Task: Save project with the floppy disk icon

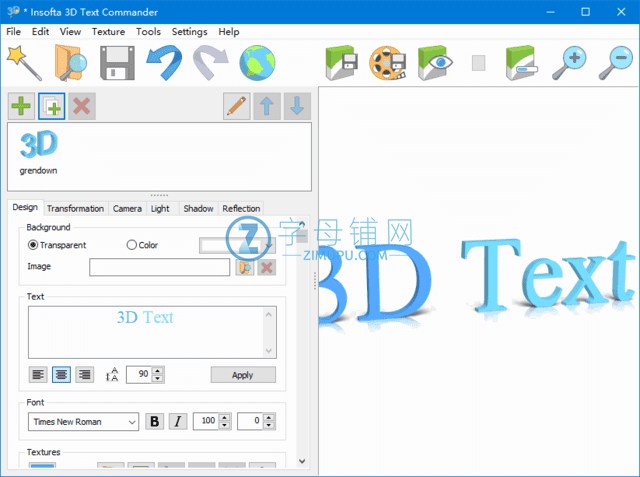Action: pyautogui.click(x=116, y=62)
